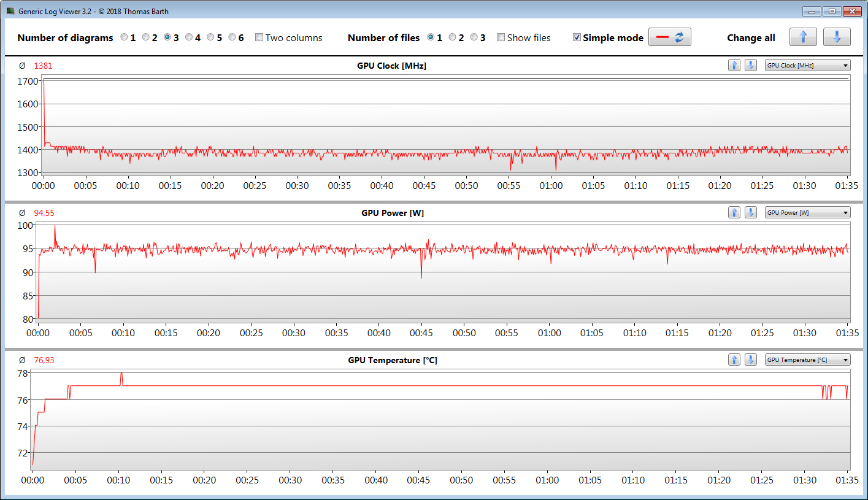Click the GPU Temperature [°C] chart title
Screen dimensions: 868x500
click(393, 360)
